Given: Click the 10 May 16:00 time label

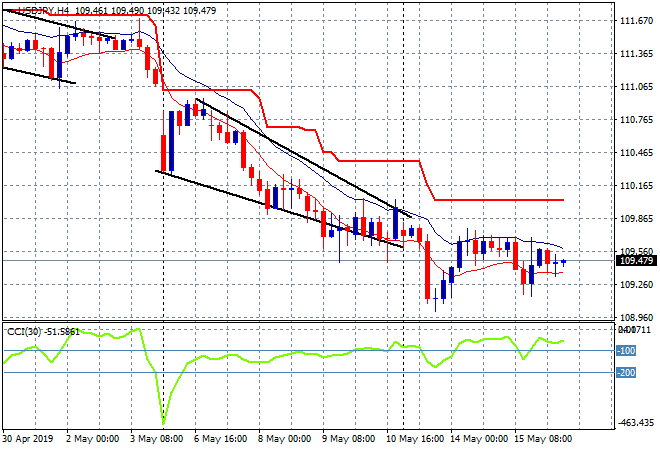Looking at the screenshot, I should click(415, 439).
